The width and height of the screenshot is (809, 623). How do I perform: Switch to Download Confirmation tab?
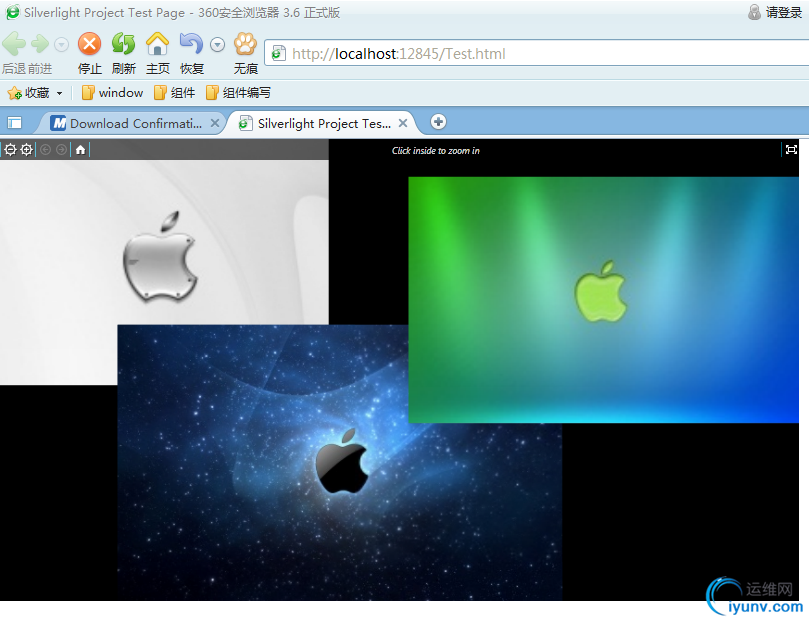(131, 123)
